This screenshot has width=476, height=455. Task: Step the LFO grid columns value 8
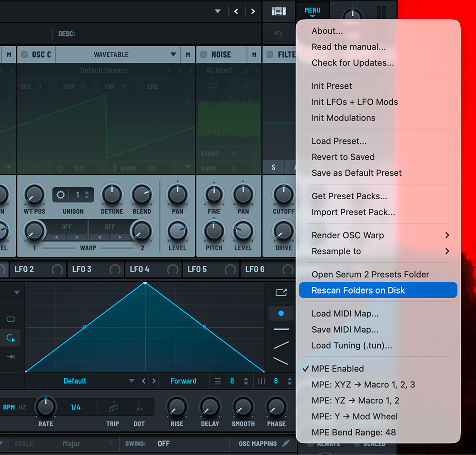289,381
